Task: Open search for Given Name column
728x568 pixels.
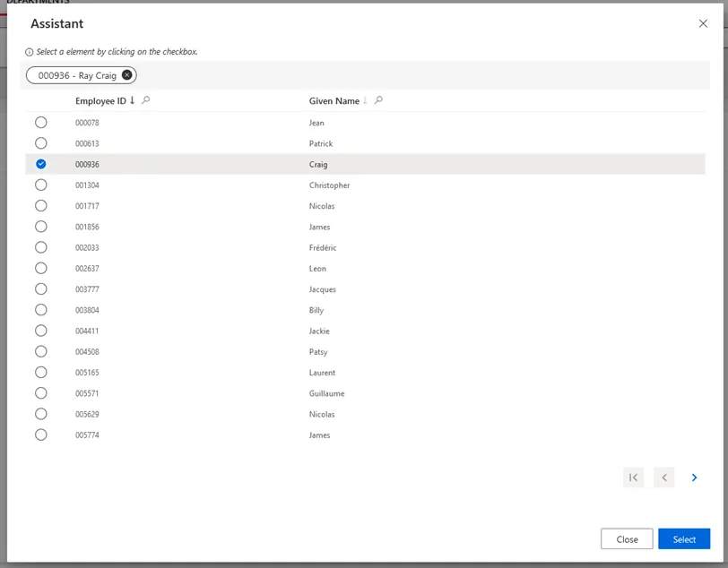Action: click(x=378, y=100)
